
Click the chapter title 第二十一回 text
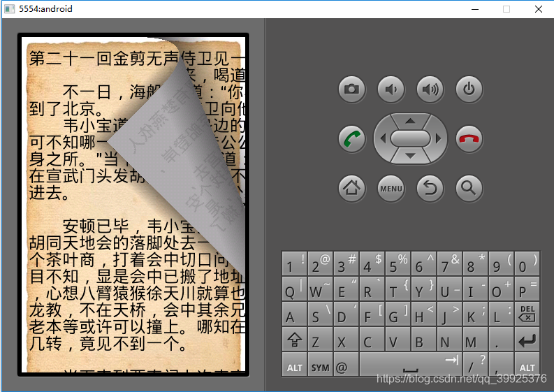click(71, 58)
